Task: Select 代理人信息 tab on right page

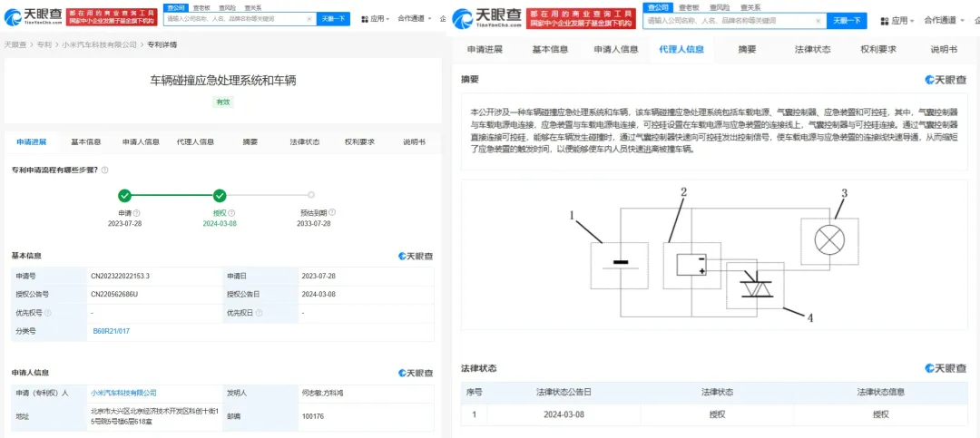Action: coord(681,49)
